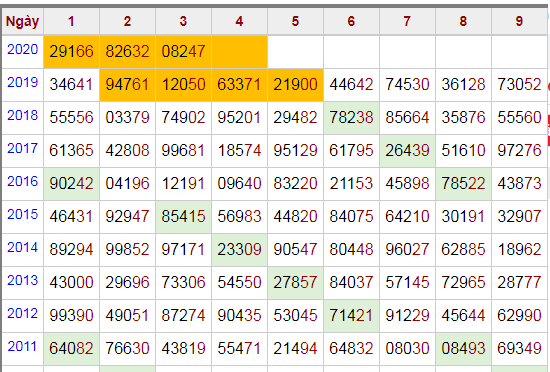The width and height of the screenshot is (550, 372).
Task: Open the 2016 year link
Action: tap(22, 181)
